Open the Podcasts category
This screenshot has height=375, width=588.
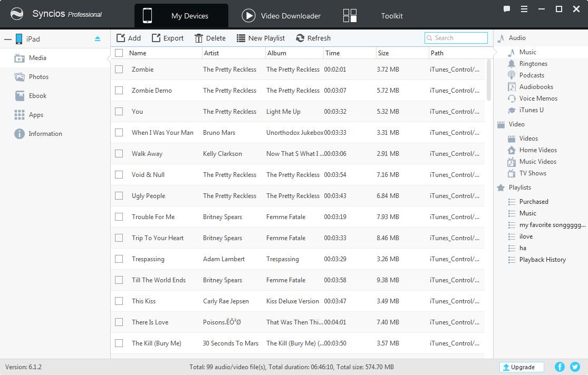(526, 75)
